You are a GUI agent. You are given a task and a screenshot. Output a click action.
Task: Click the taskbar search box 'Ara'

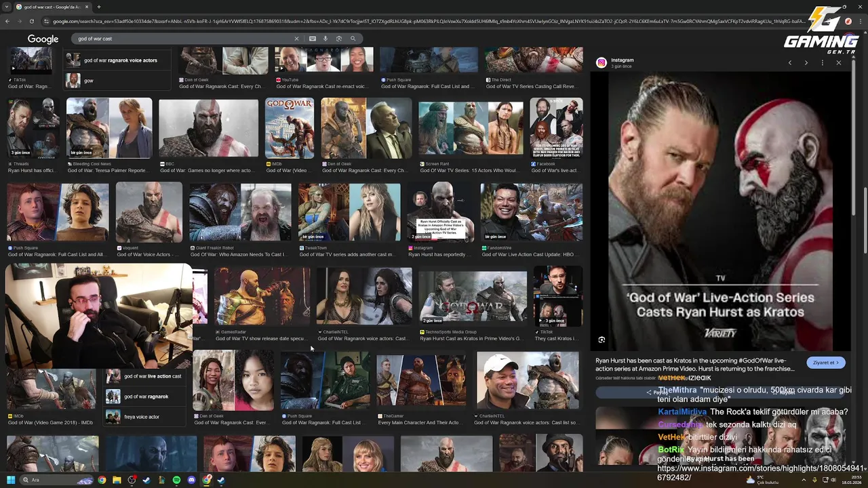coord(57,480)
